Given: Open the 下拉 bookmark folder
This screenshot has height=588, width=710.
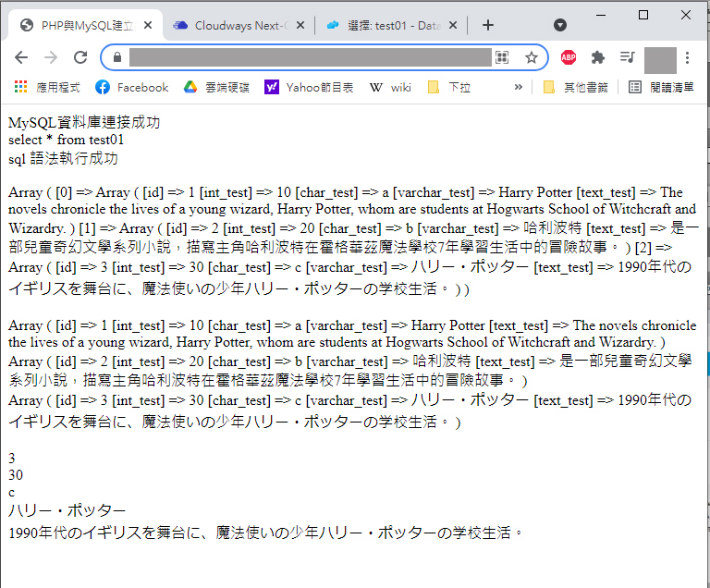Looking at the screenshot, I should pos(449,87).
